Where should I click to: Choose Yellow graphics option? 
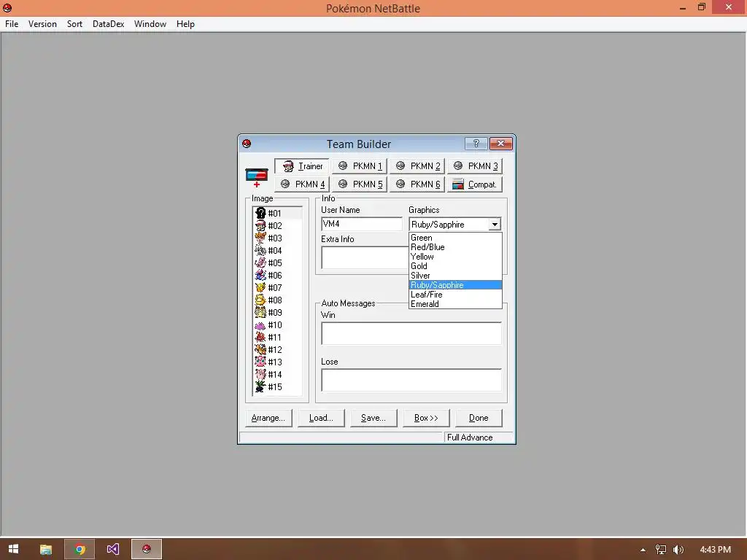[455, 257]
